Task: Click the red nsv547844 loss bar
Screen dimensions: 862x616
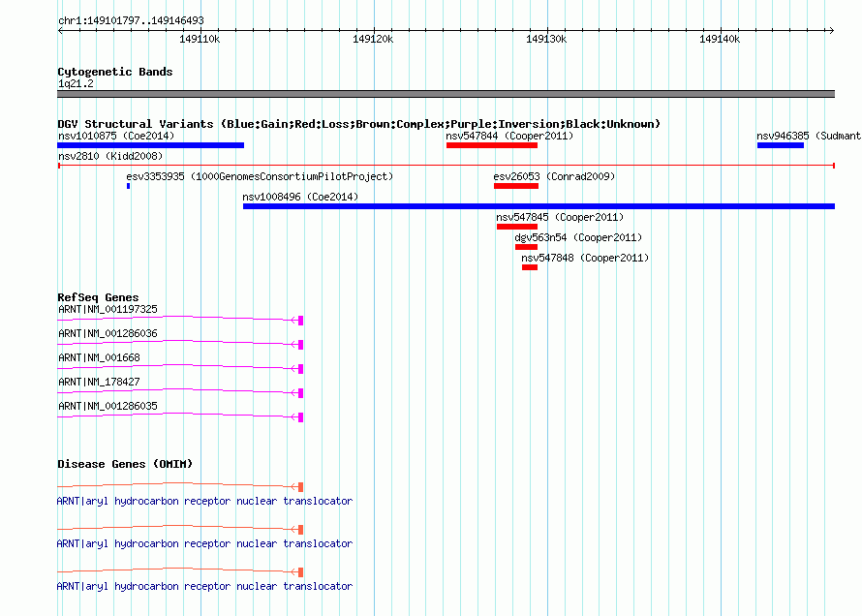Action: click(492, 145)
